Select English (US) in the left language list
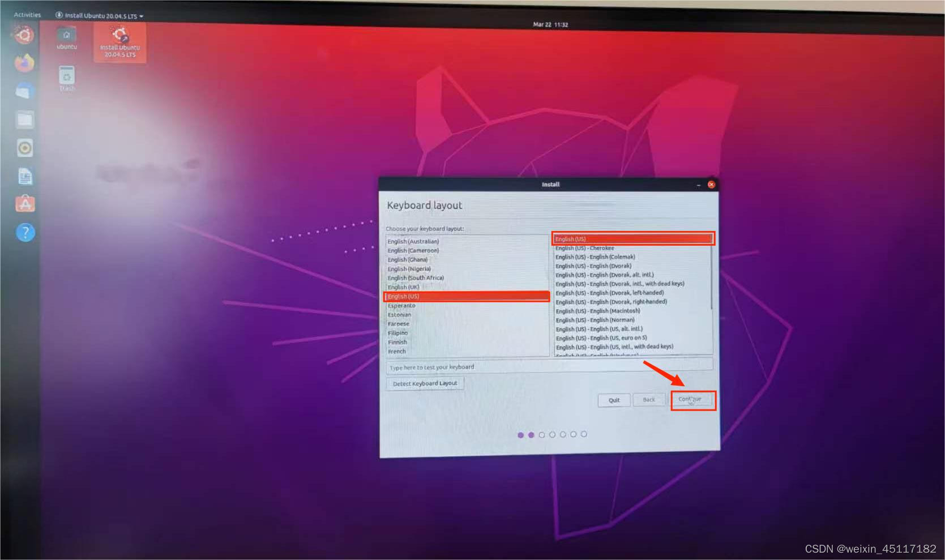The width and height of the screenshot is (945, 560). 467,296
